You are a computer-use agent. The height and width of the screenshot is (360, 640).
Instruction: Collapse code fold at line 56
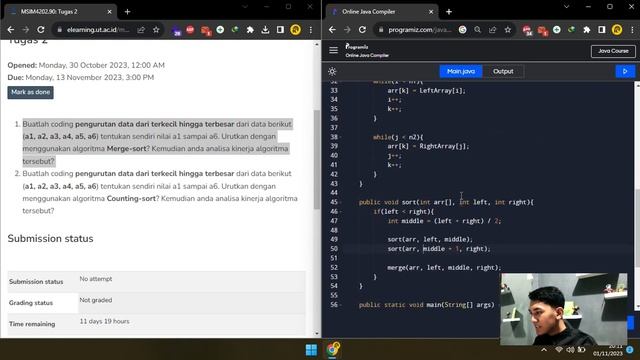341,304
